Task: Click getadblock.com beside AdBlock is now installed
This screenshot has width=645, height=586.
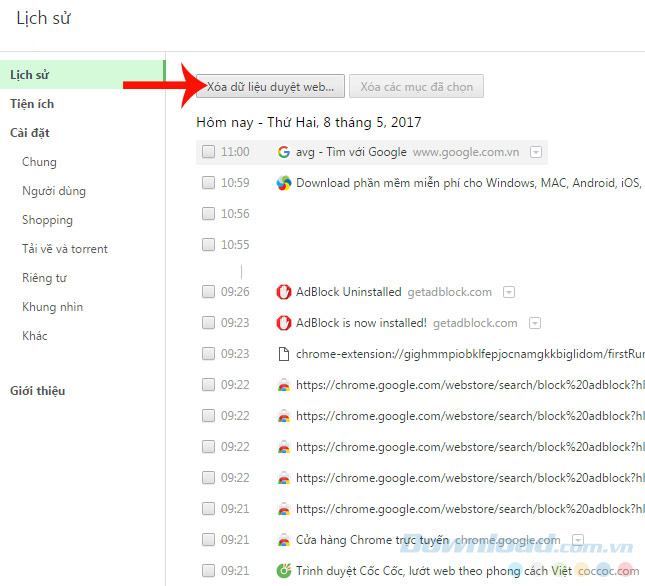Action: [475, 323]
